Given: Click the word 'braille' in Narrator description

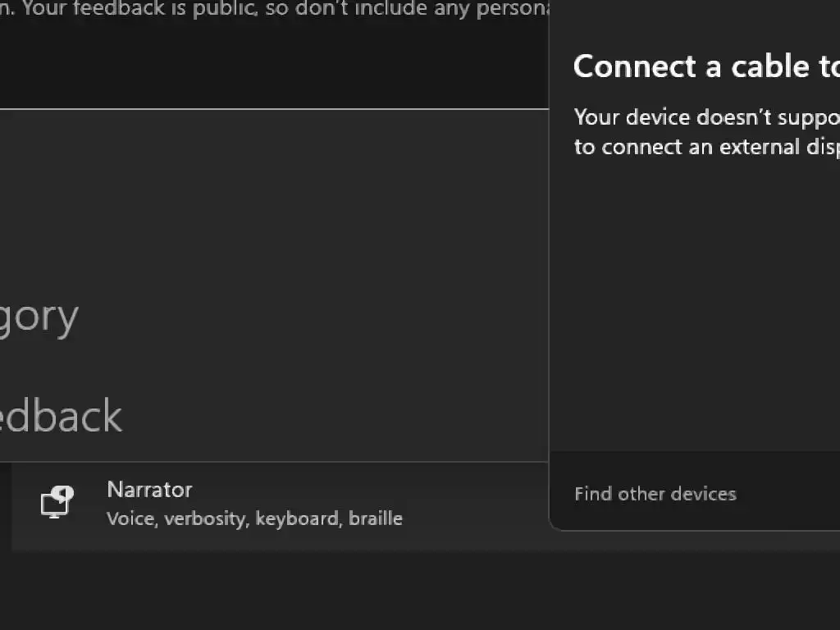Looking at the screenshot, I should 375,518.
